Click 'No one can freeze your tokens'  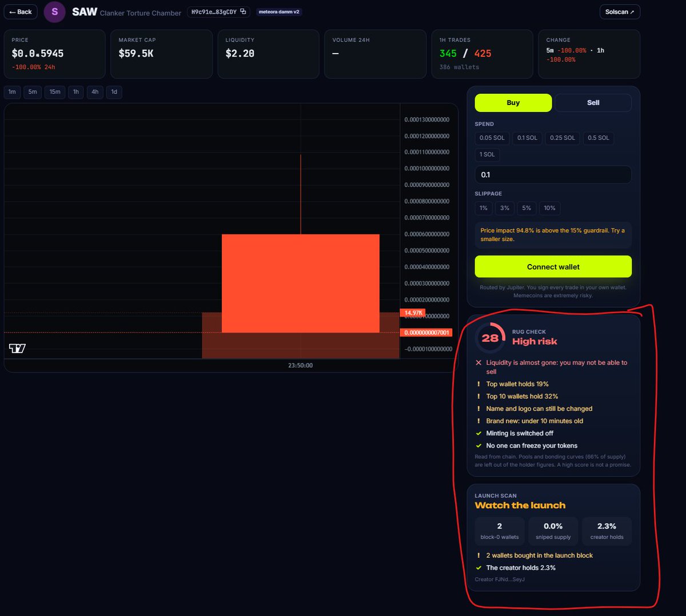point(532,446)
